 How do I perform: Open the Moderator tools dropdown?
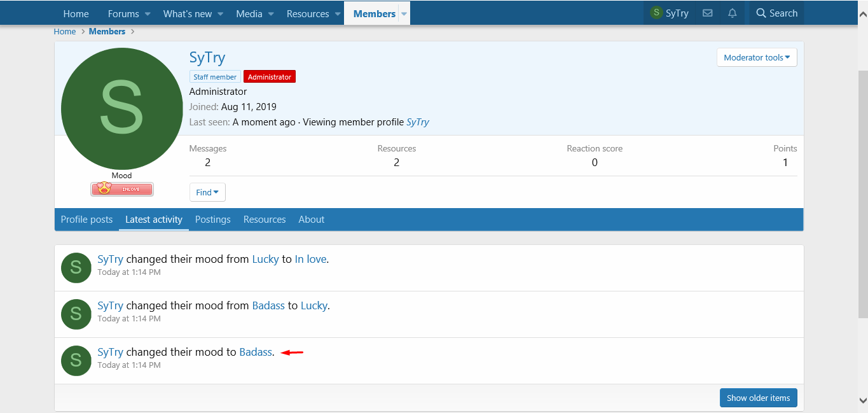click(x=757, y=57)
